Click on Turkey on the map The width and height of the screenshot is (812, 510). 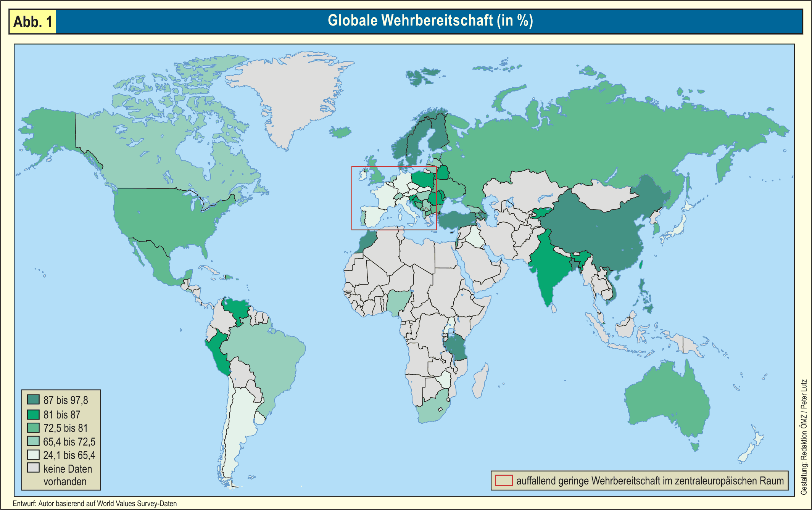click(x=458, y=220)
